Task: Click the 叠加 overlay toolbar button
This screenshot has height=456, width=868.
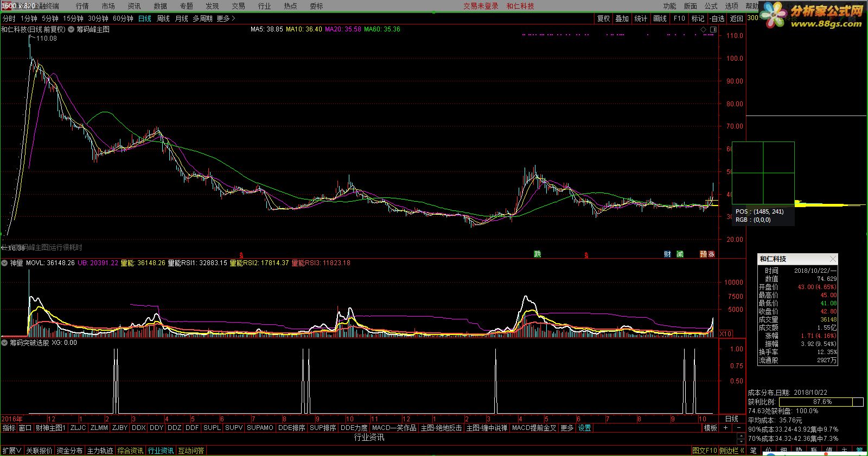Action: (x=622, y=18)
